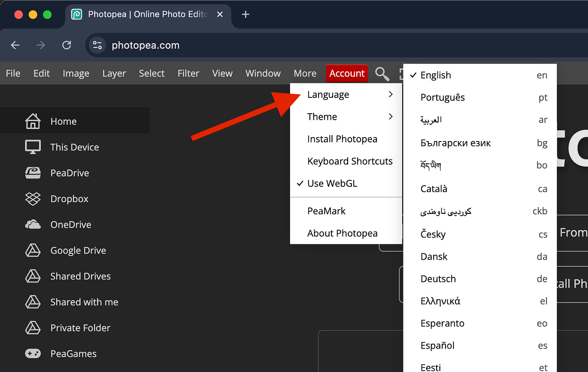Switch language to Español

click(x=480, y=345)
